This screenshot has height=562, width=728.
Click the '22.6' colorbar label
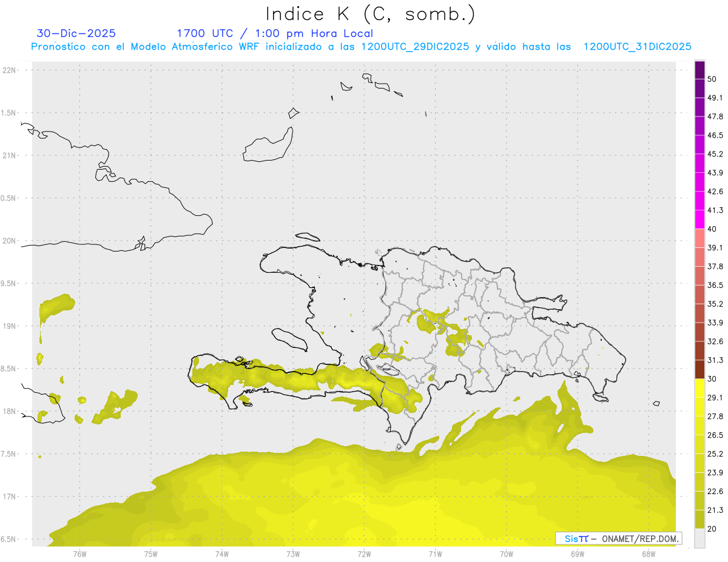pos(715,491)
